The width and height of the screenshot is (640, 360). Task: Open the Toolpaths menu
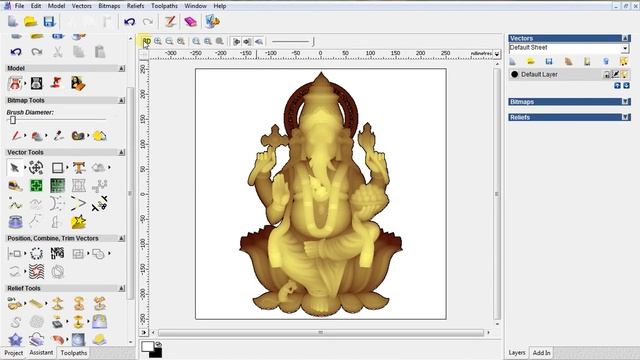tap(164, 6)
